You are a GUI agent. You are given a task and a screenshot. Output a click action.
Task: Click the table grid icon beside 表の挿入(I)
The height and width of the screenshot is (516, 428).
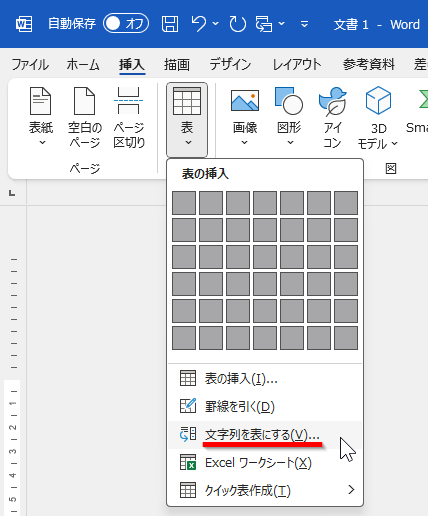coord(188,378)
